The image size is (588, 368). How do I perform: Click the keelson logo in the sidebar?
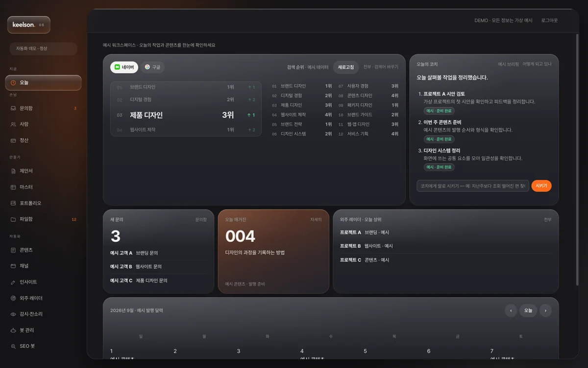pyautogui.click(x=28, y=25)
